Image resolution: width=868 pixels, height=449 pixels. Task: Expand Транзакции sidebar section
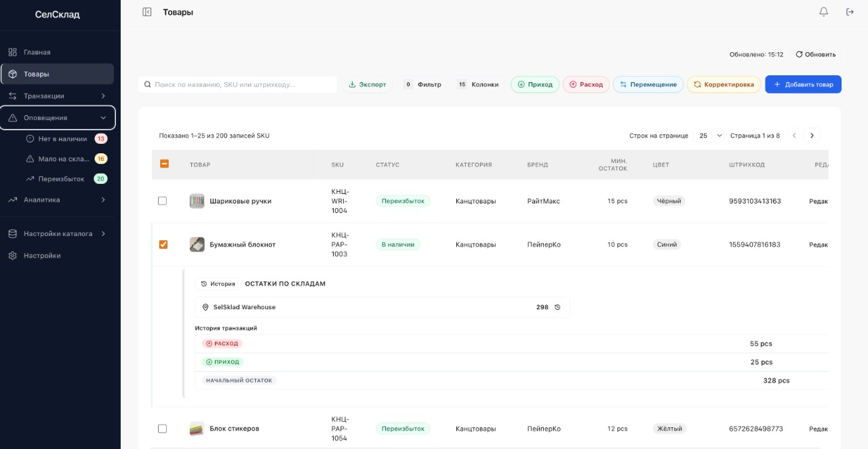tap(58, 96)
